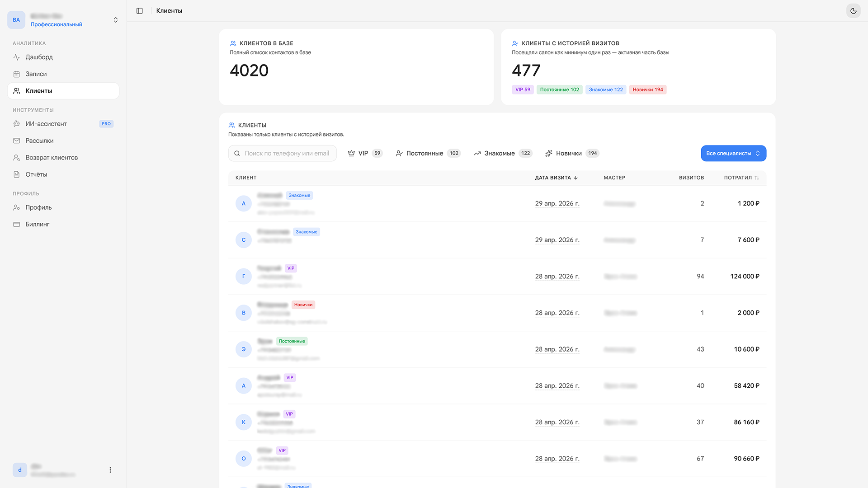Sort by Потратил column
This screenshot has height=488, width=868.
741,178
